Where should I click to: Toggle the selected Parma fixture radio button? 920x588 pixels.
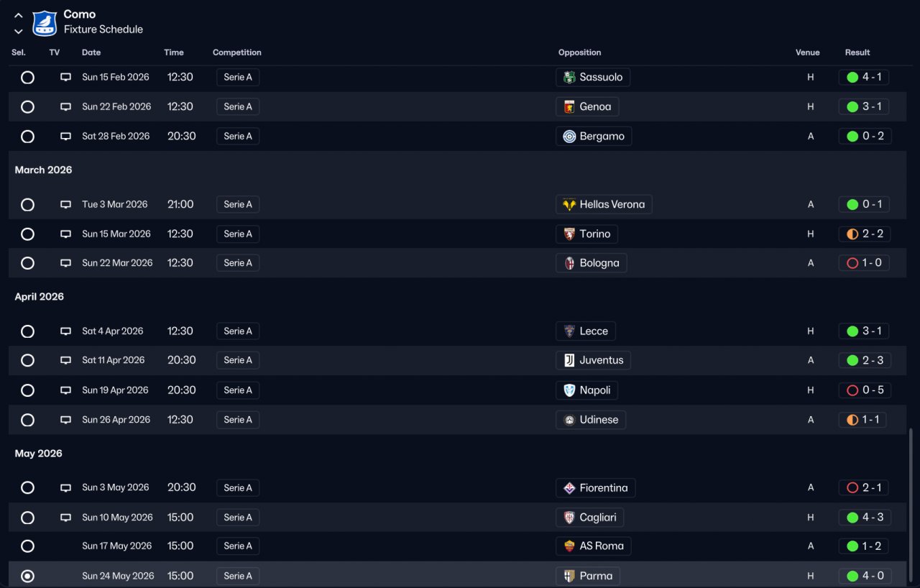coord(27,576)
